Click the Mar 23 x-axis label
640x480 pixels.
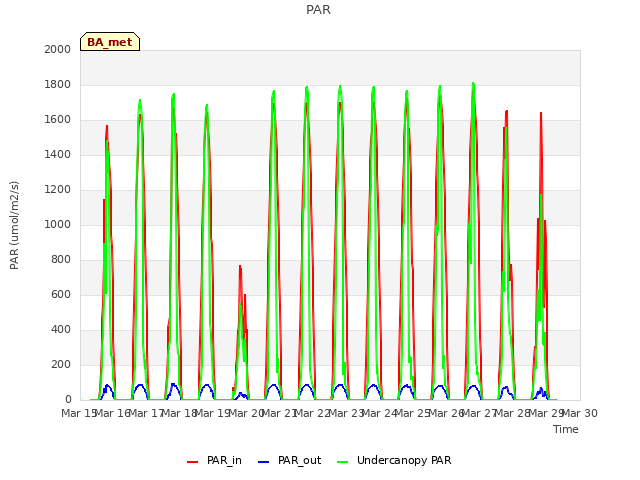click(x=346, y=413)
